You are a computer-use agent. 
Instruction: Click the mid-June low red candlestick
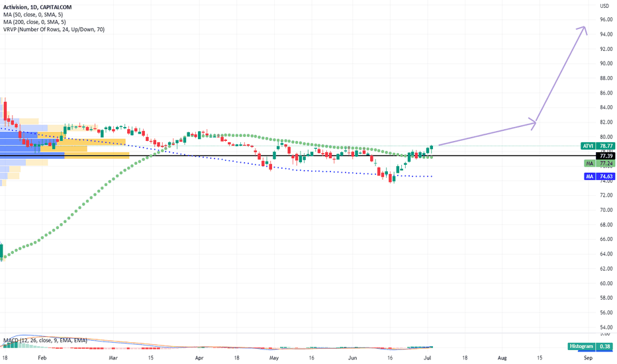[x=391, y=178]
